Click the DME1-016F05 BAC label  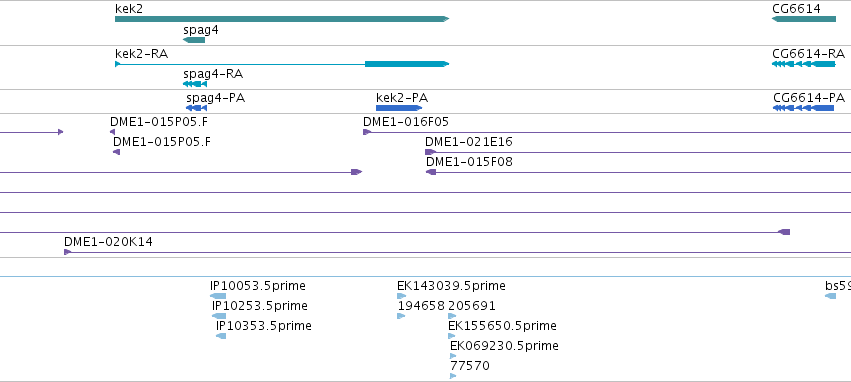pos(406,122)
